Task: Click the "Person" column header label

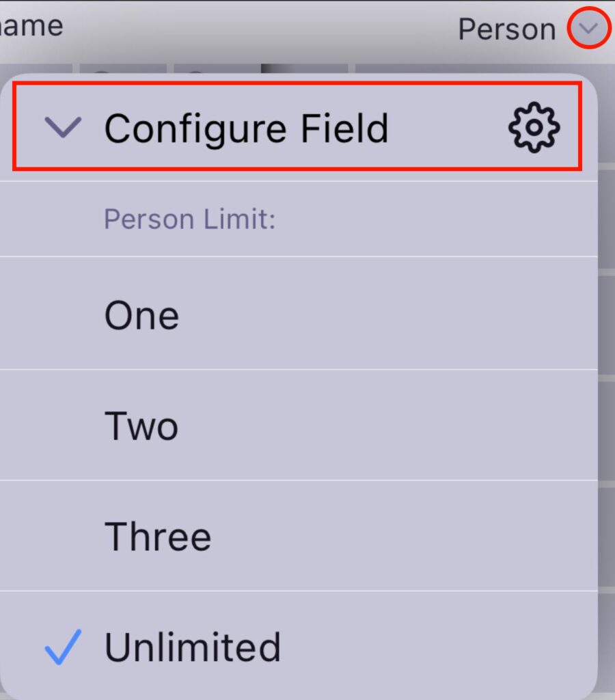Action: [506, 29]
